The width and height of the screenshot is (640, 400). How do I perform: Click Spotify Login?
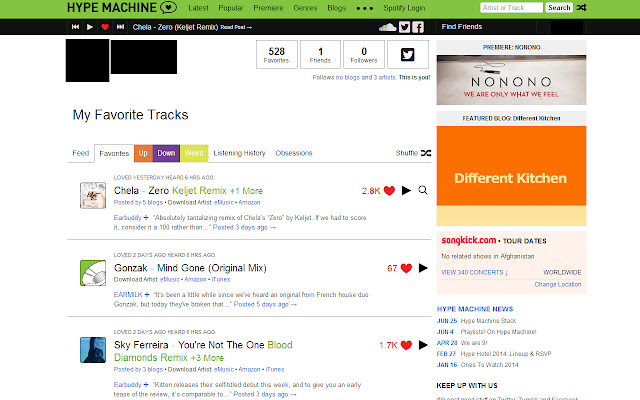[x=404, y=8]
